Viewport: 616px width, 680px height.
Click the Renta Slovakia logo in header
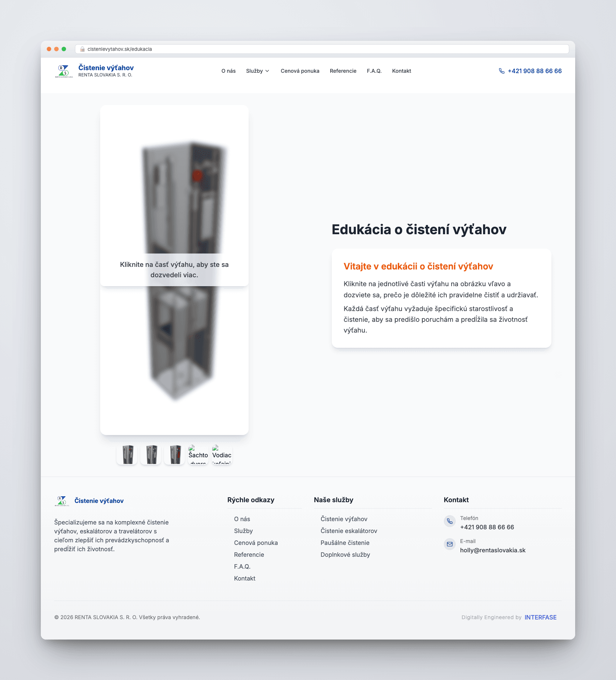click(x=64, y=71)
